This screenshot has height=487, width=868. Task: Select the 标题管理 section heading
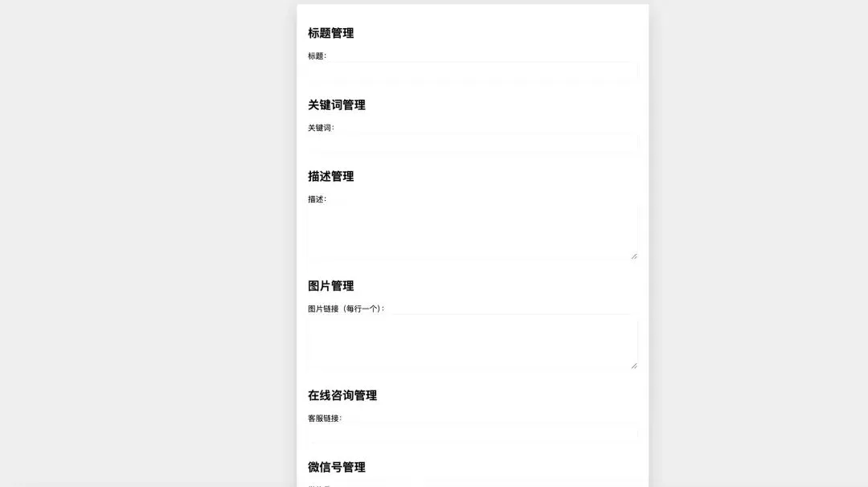click(331, 33)
